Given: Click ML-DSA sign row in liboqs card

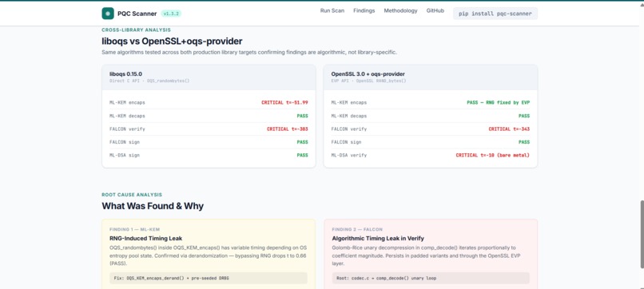Looking at the screenshot, I should (x=209, y=155).
